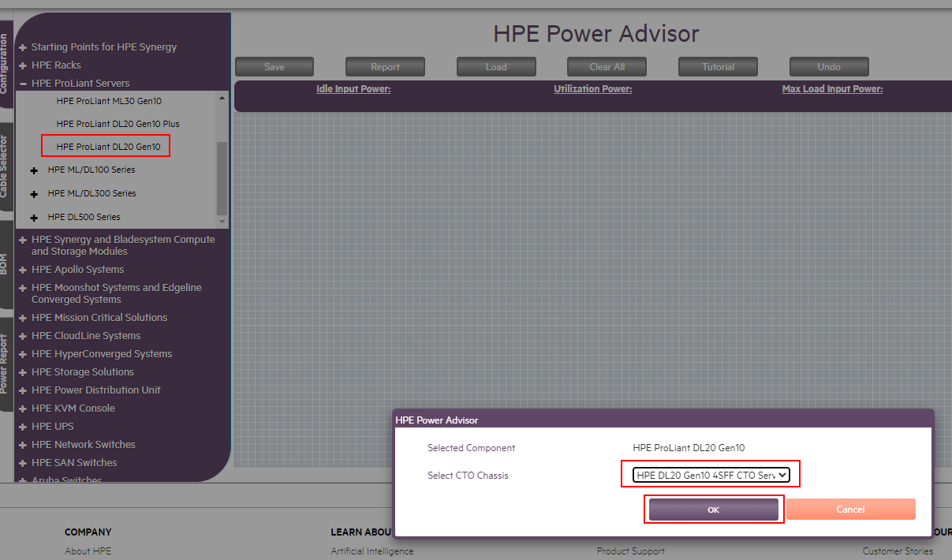Expand HPE Power Distribution Unit

(x=23, y=390)
